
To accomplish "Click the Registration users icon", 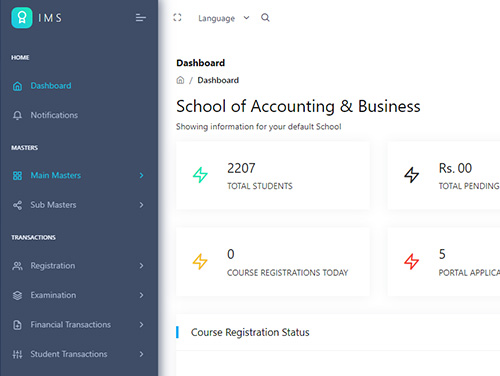I will pyautogui.click(x=17, y=266).
